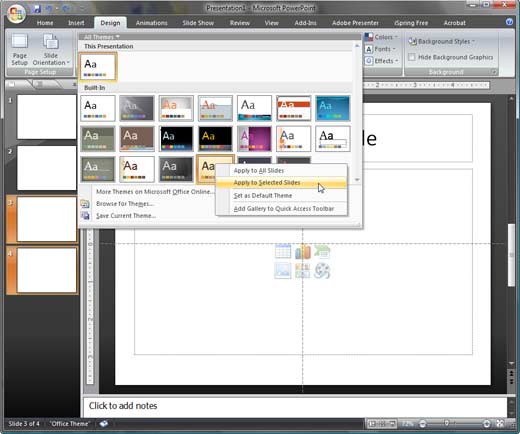This screenshot has height=434, width=520.
Task: Click the Insert Media Clip placeholder icon
Action: [322, 271]
